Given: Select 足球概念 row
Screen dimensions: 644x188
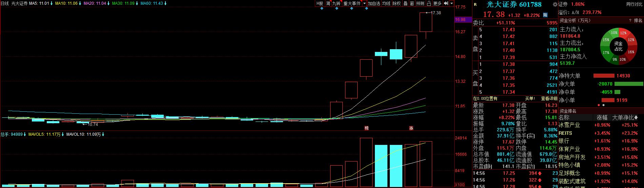Looking at the screenshot, I should tap(601, 173).
